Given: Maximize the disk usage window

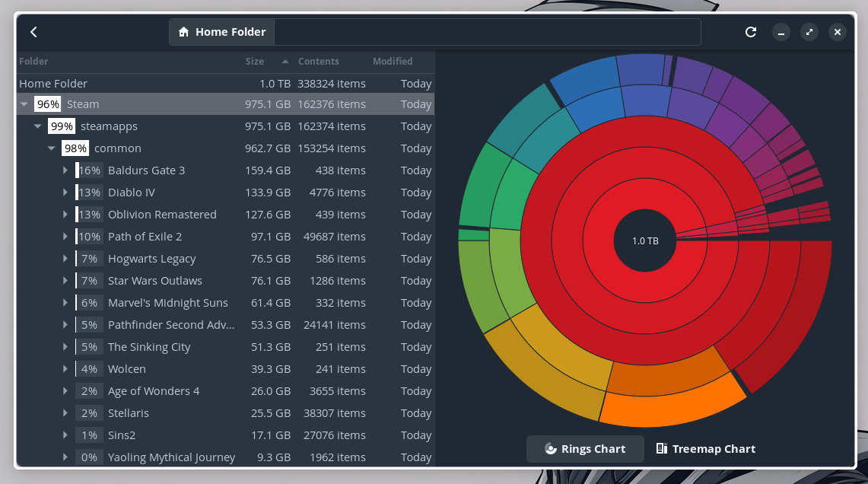Looking at the screenshot, I should (x=809, y=32).
